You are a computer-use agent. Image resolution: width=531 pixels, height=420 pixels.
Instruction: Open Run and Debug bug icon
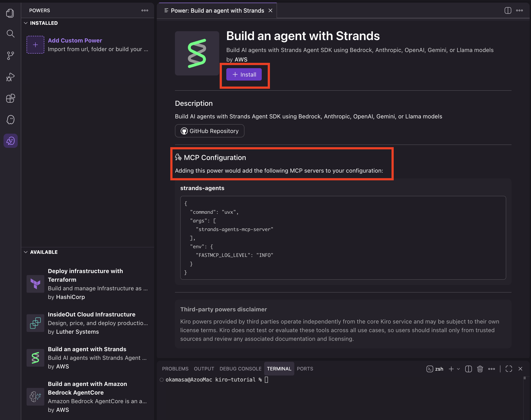(10, 77)
